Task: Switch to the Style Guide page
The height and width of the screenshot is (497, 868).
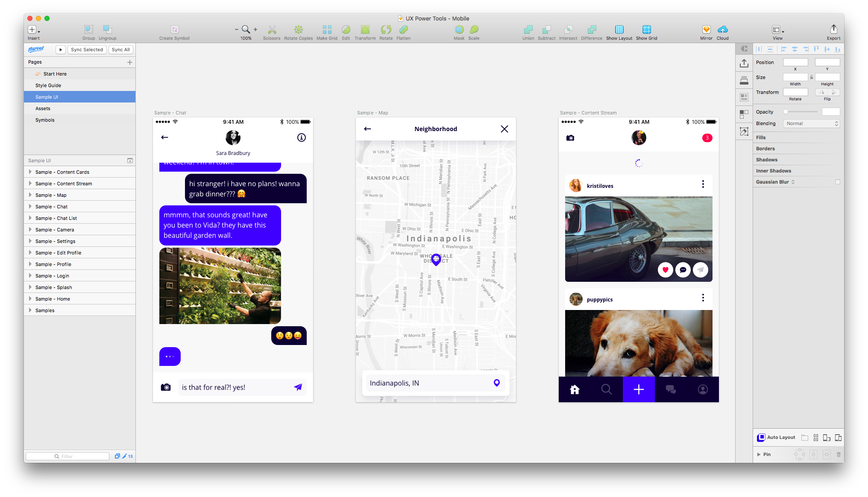Action: click(48, 85)
